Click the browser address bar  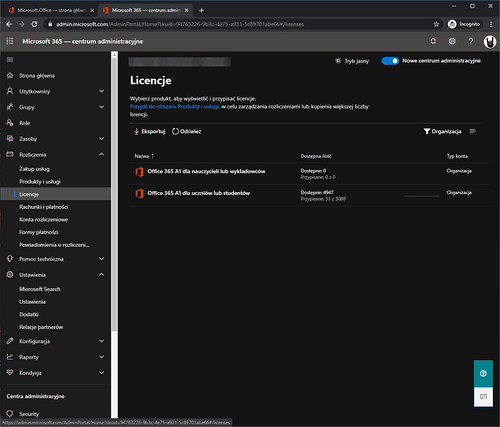(x=240, y=24)
